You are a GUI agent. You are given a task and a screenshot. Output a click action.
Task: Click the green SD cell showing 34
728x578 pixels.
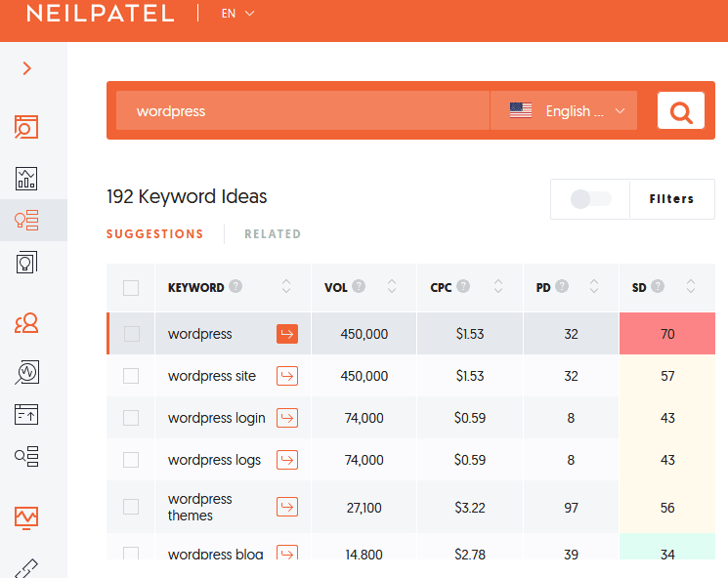pos(667,548)
